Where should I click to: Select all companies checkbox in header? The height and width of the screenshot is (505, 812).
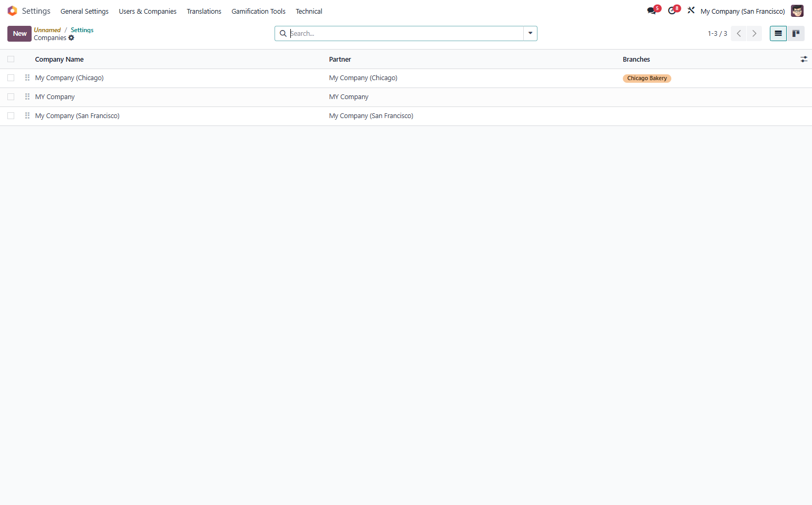pos(11,60)
